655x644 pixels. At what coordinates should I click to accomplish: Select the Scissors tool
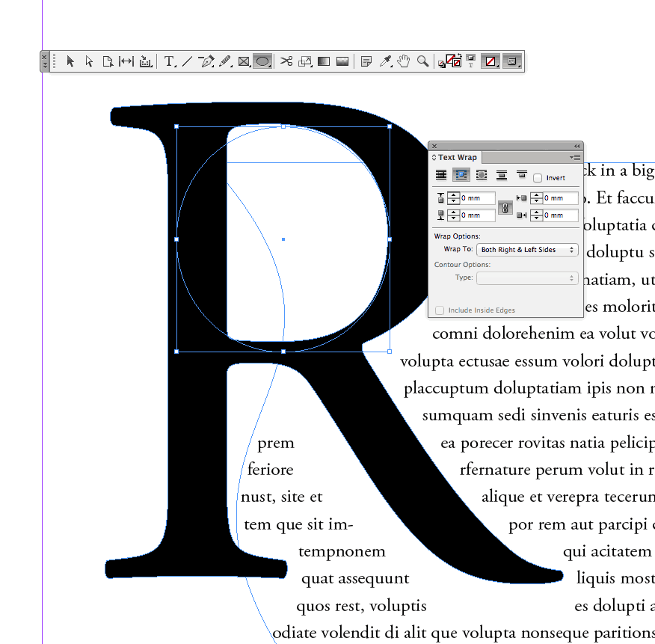pos(286,61)
